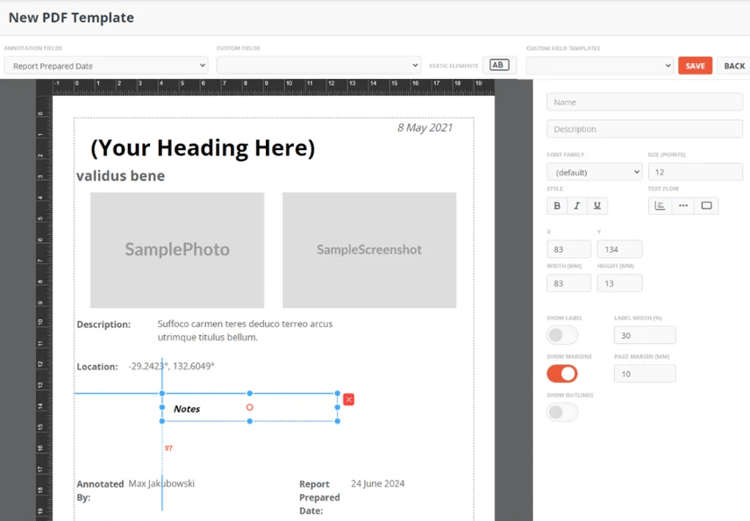The width and height of the screenshot is (750, 521).
Task: Toggle underline style button
Action: (x=597, y=206)
